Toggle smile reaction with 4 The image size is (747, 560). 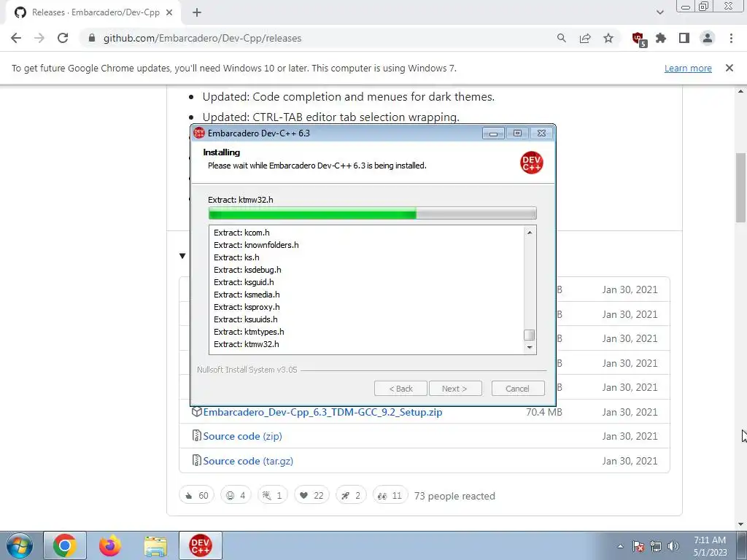point(236,496)
